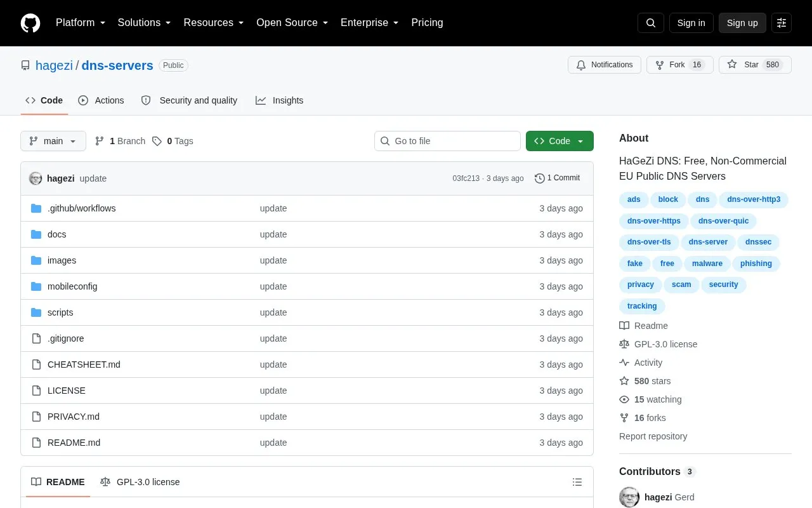Click the dnssec topic tag
The image size is (812, 508).
coord(759,242)
